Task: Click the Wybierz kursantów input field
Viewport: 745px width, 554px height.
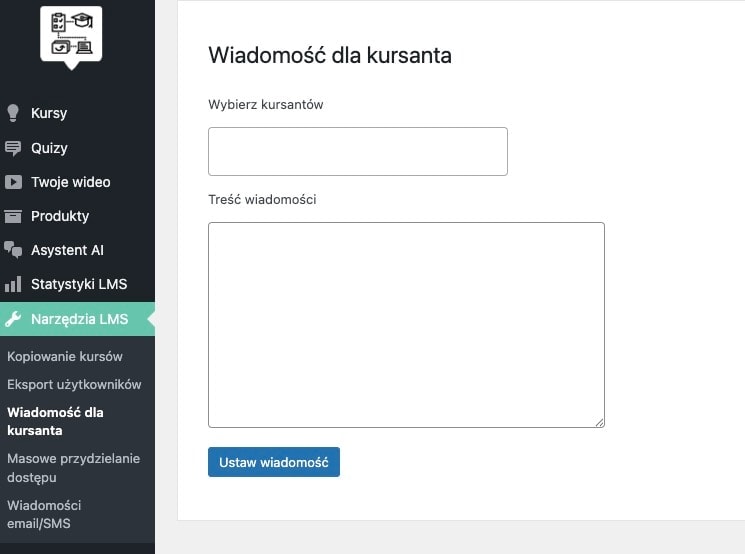Action: (x=358, y=152)
